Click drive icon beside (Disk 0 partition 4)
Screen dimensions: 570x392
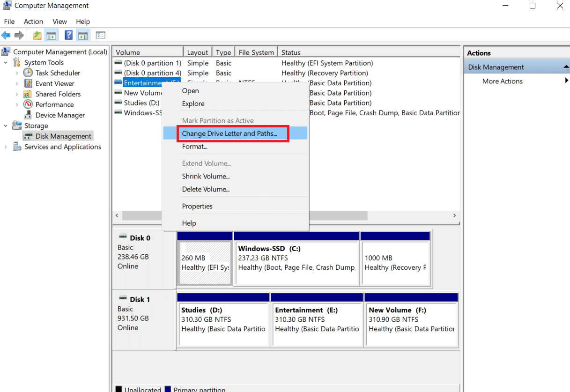(x=118, y=73)
